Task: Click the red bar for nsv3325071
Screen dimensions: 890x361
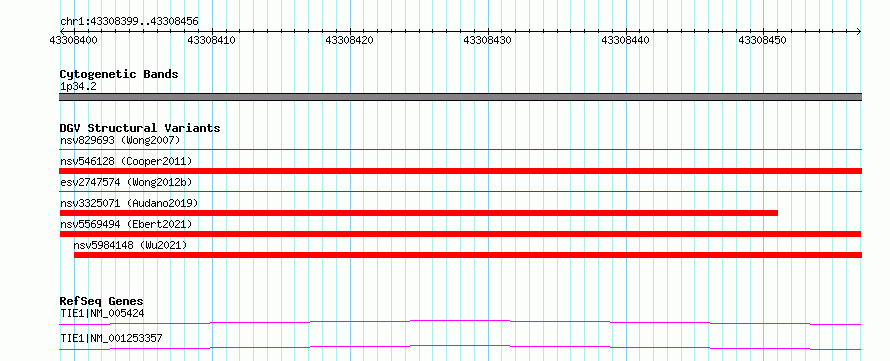Action: pyautogui.click(x=418, y=213)
